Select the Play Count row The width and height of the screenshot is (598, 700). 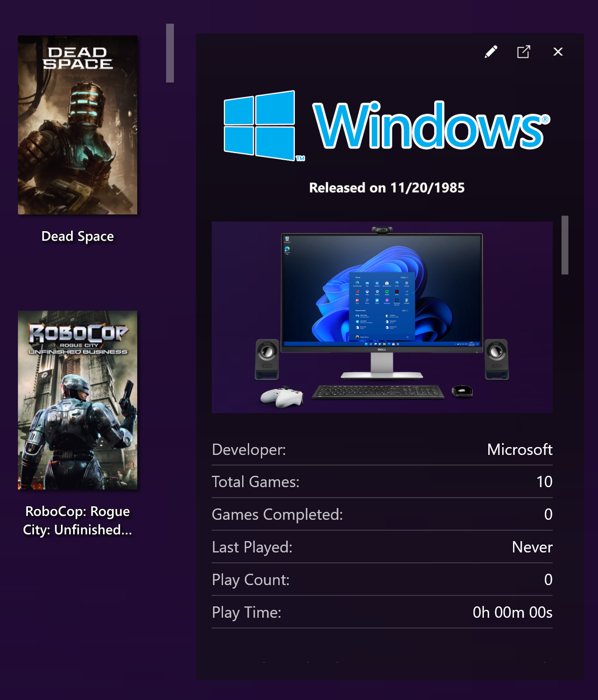(382, 580)
